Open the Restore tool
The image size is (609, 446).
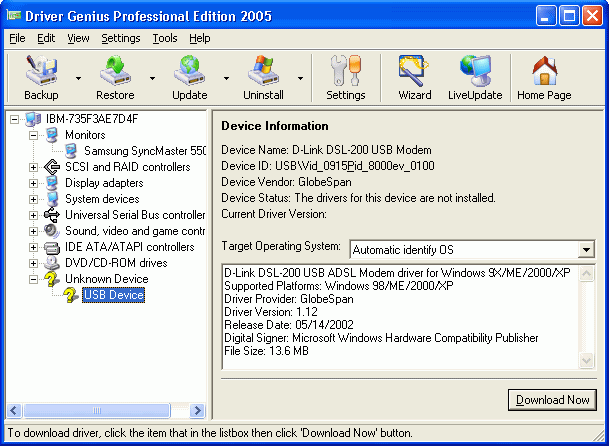[115, 78]
